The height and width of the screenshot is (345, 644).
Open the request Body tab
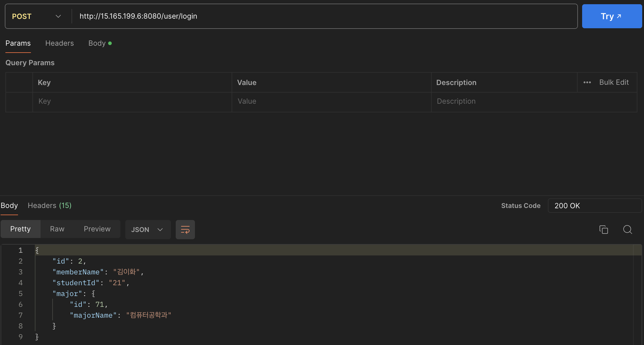pos(97,43)
